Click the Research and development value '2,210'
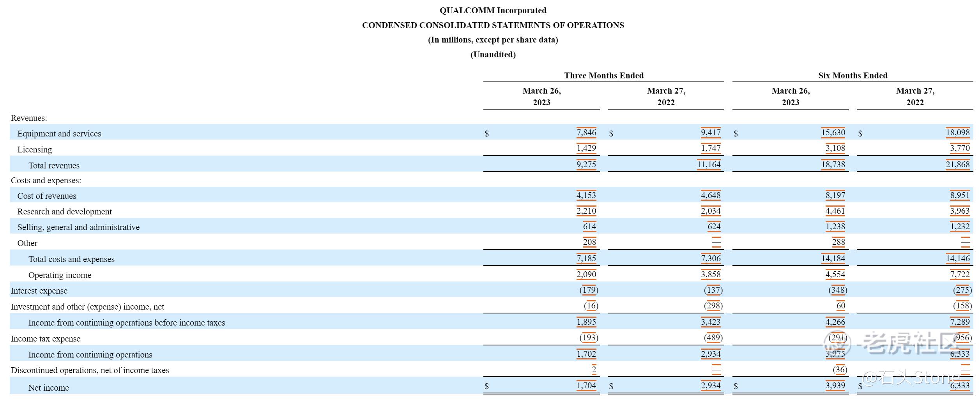Viewport: 980px width, 400px height. click(586, 211)
